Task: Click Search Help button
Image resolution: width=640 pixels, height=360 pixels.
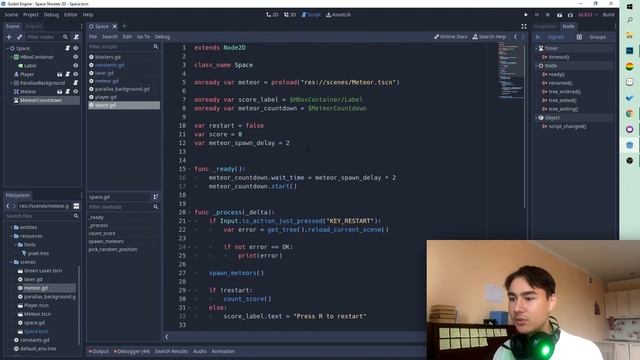Action: (489, 37)
